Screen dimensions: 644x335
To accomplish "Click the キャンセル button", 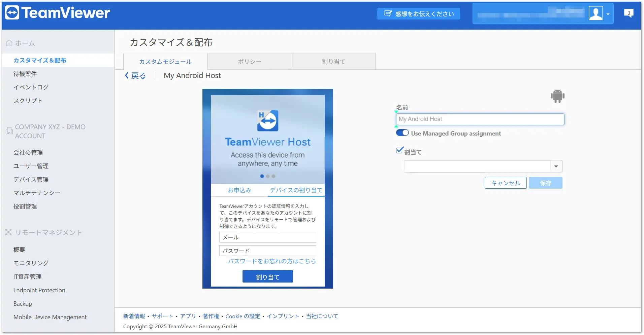I will [x=506, y=183].
